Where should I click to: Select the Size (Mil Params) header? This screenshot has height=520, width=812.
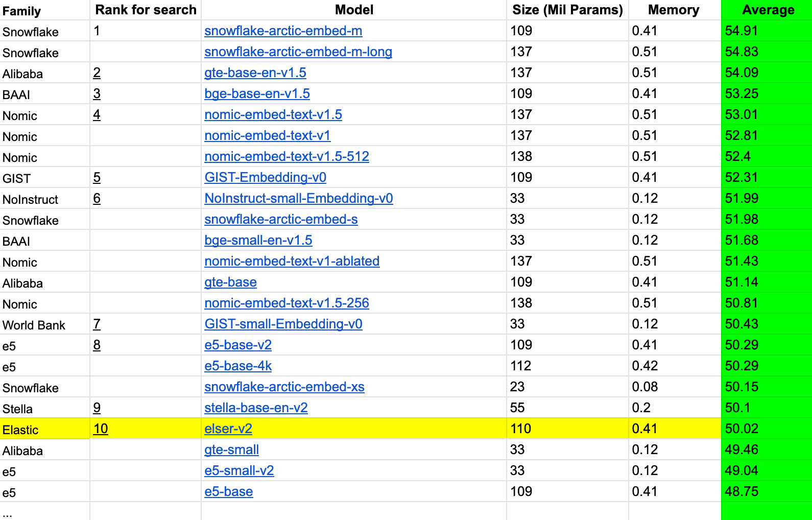[x=567, y=10]
